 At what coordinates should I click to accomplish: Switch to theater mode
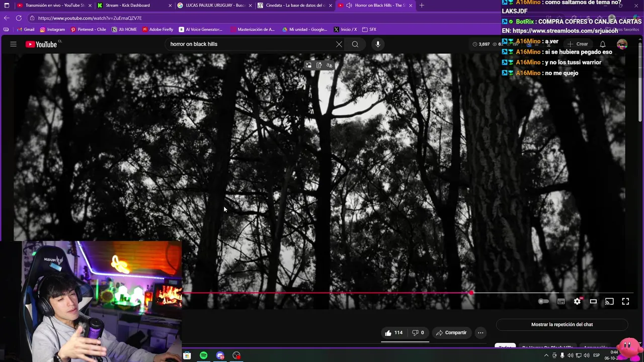593,302
